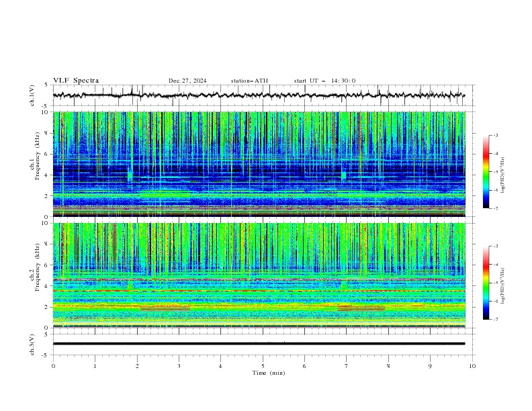
Task: Click the "0" tick on the time axis
Action: coord(53,366)
